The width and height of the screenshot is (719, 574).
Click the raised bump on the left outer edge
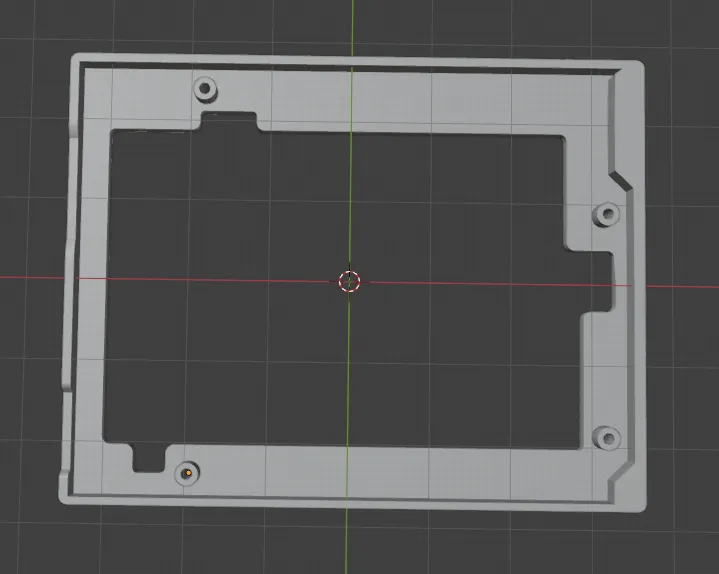66,320
